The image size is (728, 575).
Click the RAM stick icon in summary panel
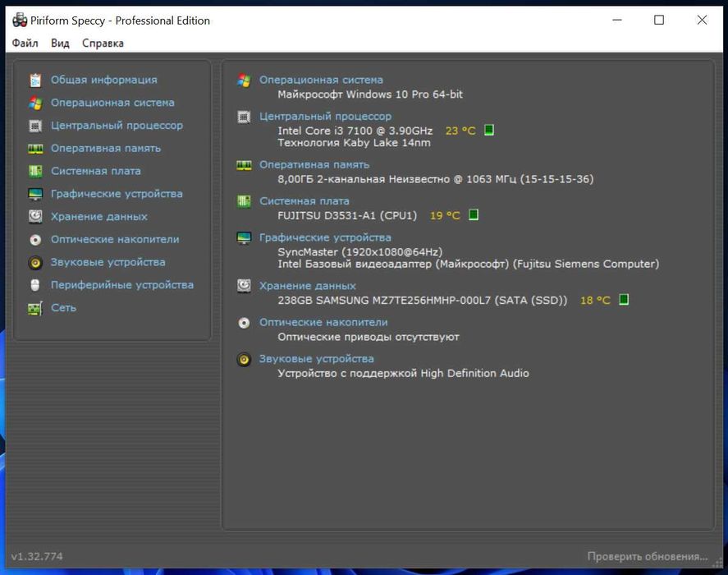[244, 165]
